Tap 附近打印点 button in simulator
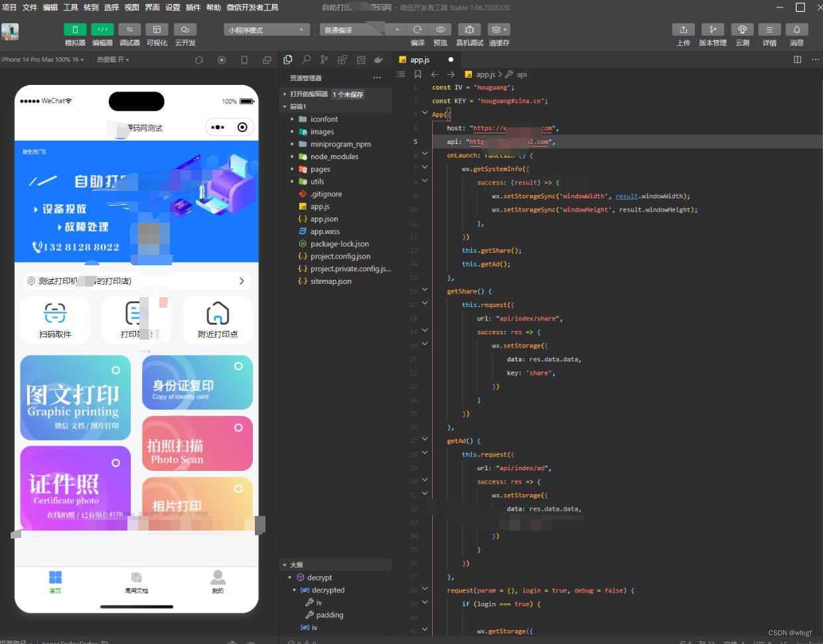Image resolution: width=823 pixels, height=644 pixels. pos(218,320)
